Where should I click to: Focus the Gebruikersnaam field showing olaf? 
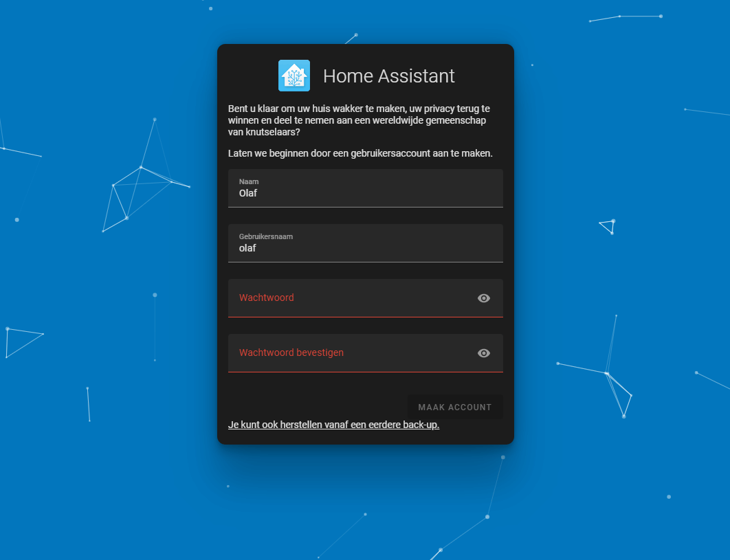coord(344,243)
